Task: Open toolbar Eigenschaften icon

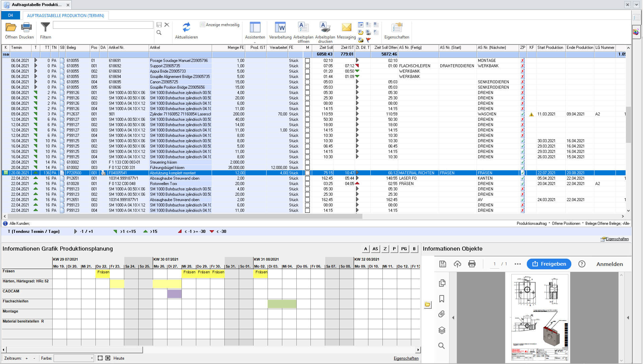Action: 397,27
